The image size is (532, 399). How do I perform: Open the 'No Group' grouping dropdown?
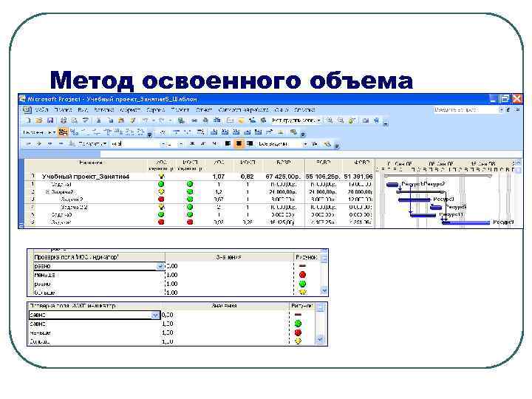pos(319,120)
